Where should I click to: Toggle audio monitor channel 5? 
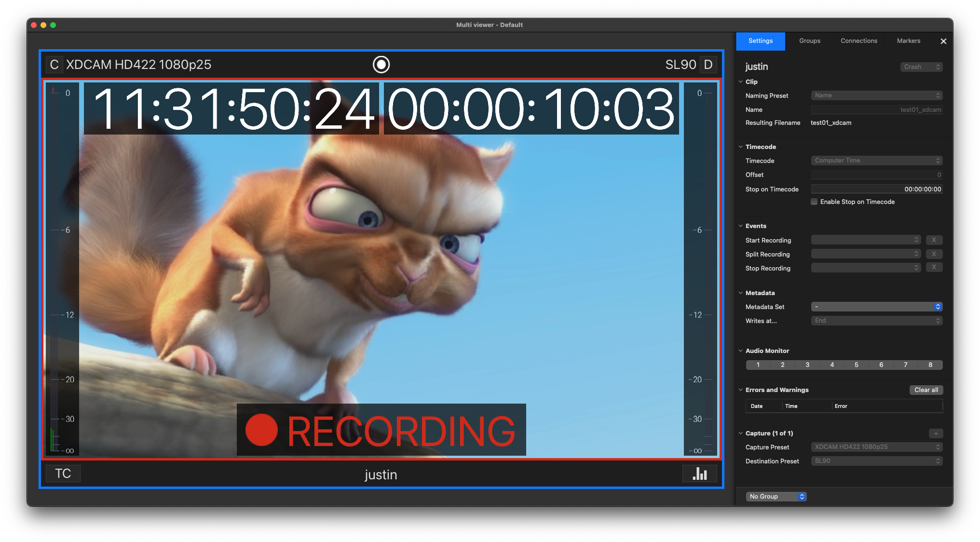click(x=857, y=365)
